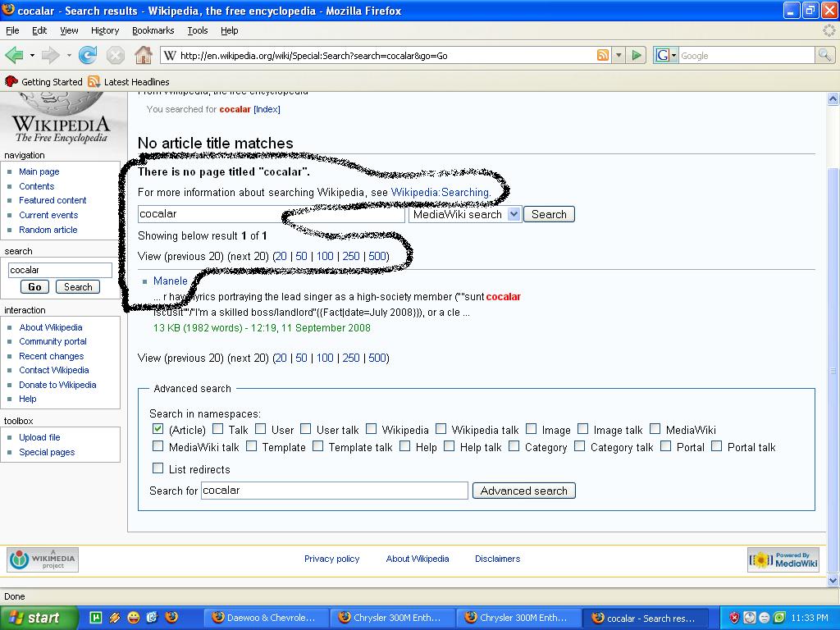Click the green H quick launch icon
Viewport: 840px width, 630px height.
[96, 619]
